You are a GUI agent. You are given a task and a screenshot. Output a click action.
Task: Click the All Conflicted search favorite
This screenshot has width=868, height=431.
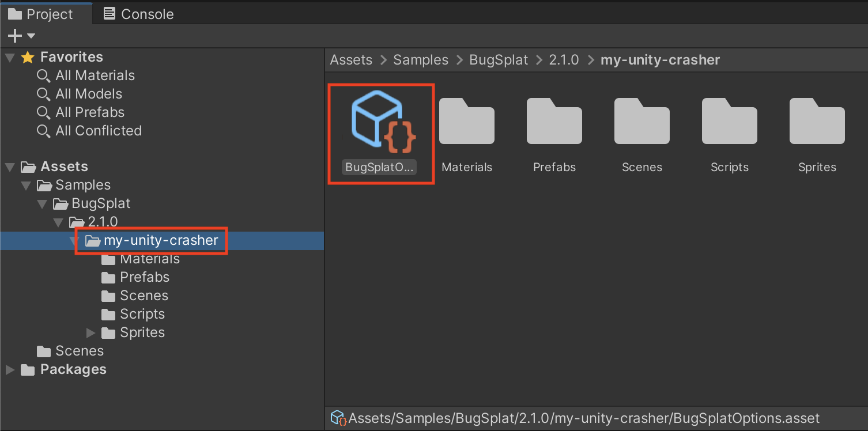[x=98, y=131]
